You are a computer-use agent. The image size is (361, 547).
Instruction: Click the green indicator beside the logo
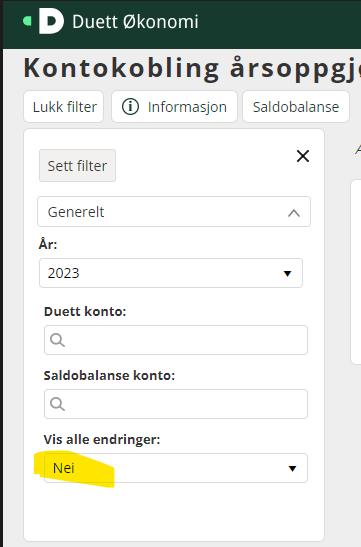[27, 21]
